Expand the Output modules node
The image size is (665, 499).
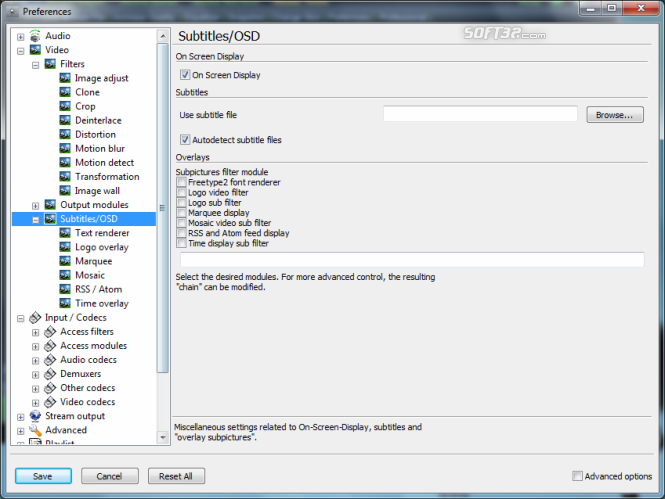[x=36, y=206]
